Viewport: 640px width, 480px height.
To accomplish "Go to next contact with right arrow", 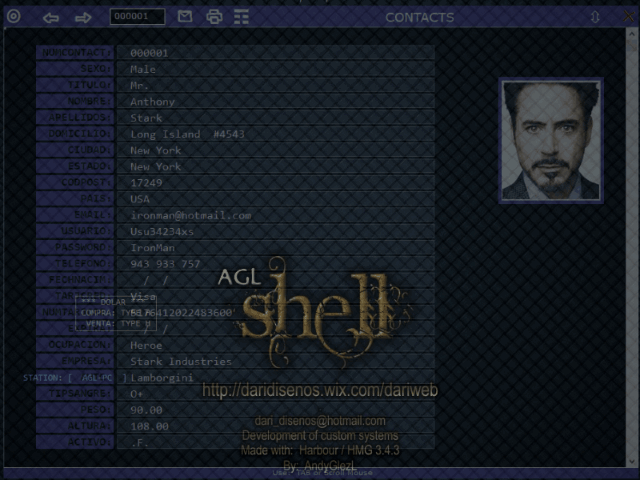I will pos(83,18).
